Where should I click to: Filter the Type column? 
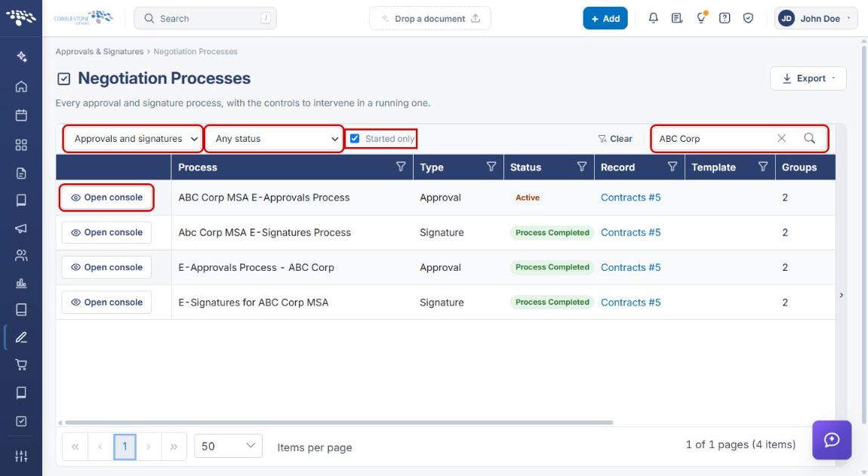pyautogui.click(x=491, y=167)
